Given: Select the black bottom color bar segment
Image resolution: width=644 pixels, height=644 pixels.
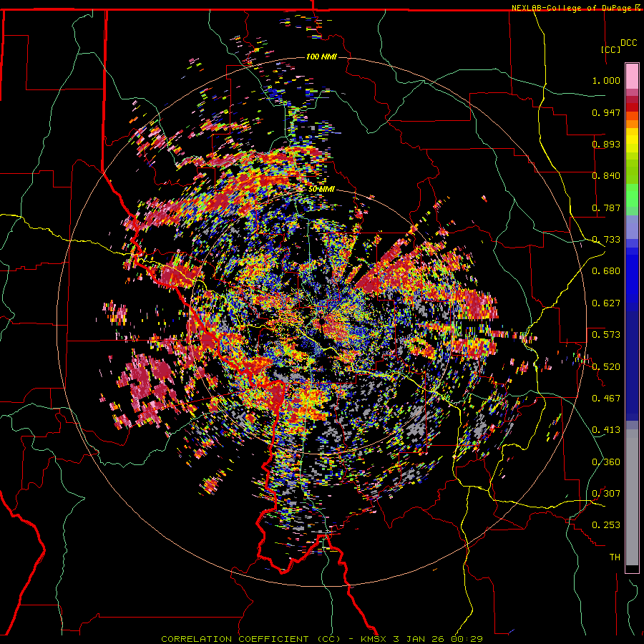Looking at the screenshot, I should coord(632,569).
